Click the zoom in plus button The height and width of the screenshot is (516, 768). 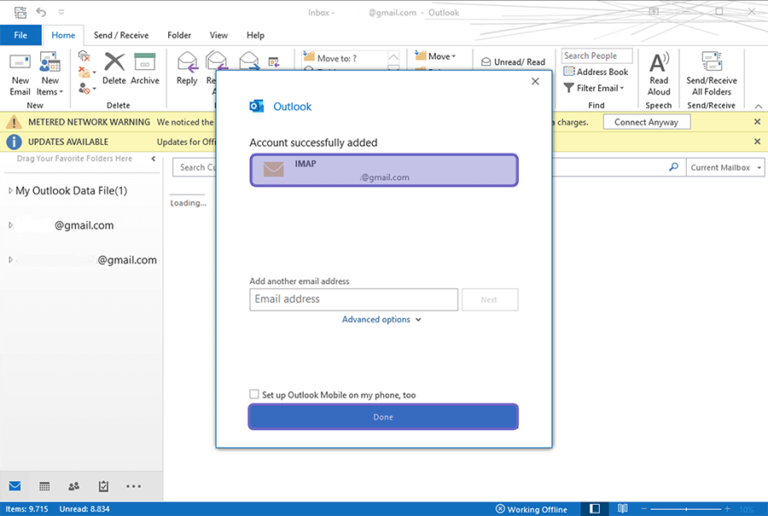click(x=727, y=509)
